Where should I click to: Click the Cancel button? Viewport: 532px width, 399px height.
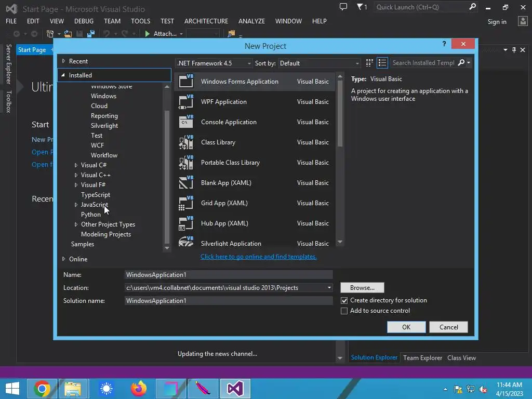(448, 327)
